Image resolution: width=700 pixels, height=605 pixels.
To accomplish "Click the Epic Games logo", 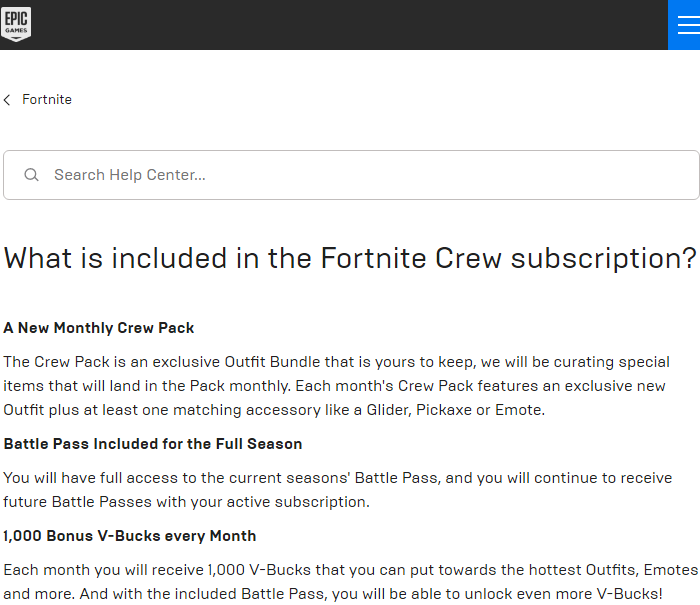I will (16, 24).
